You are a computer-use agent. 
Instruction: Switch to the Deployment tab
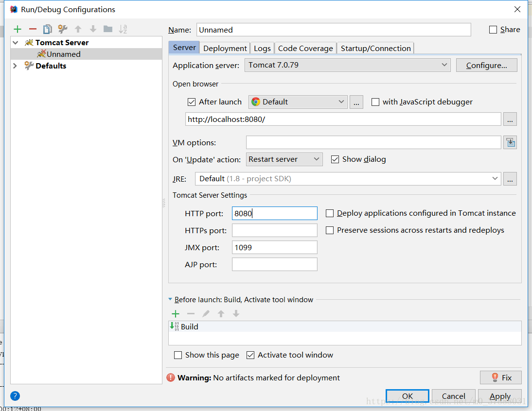[225, 48]
